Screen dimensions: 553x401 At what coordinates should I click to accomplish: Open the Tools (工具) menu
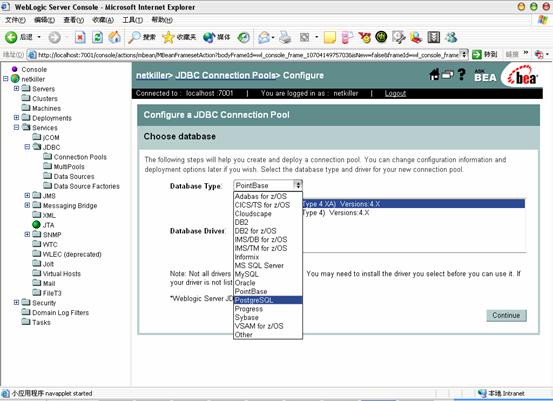point(133,20)
